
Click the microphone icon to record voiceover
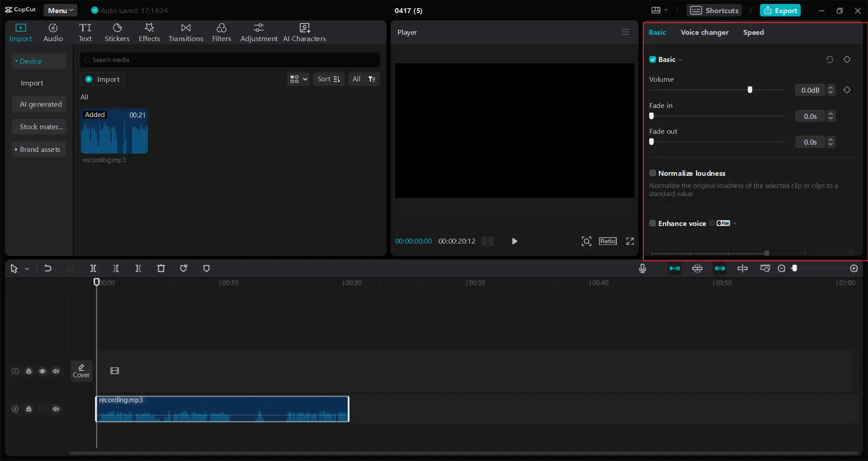tap(643, 268)
